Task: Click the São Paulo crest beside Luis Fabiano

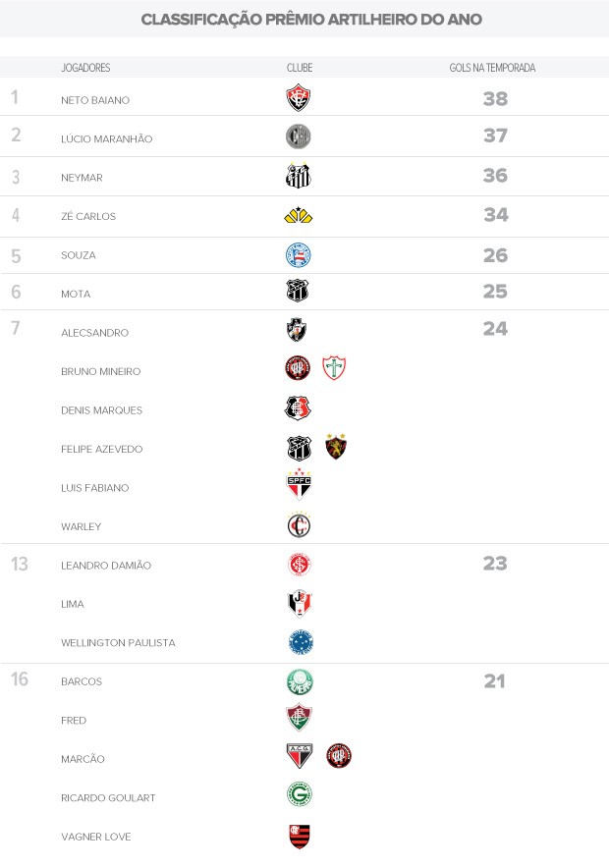Action: [x=298, y=486]
